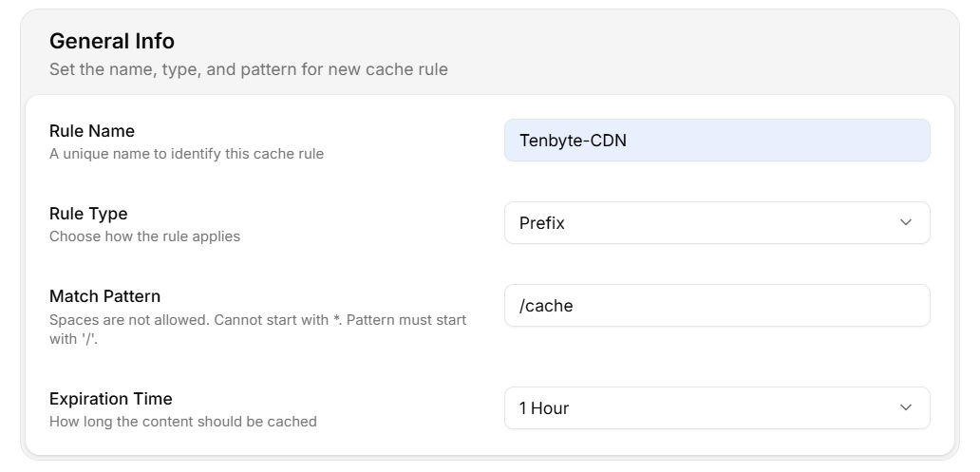Place cursor after /cache text
This screenshot has height=472, width=980.
[x=575, y=306]
